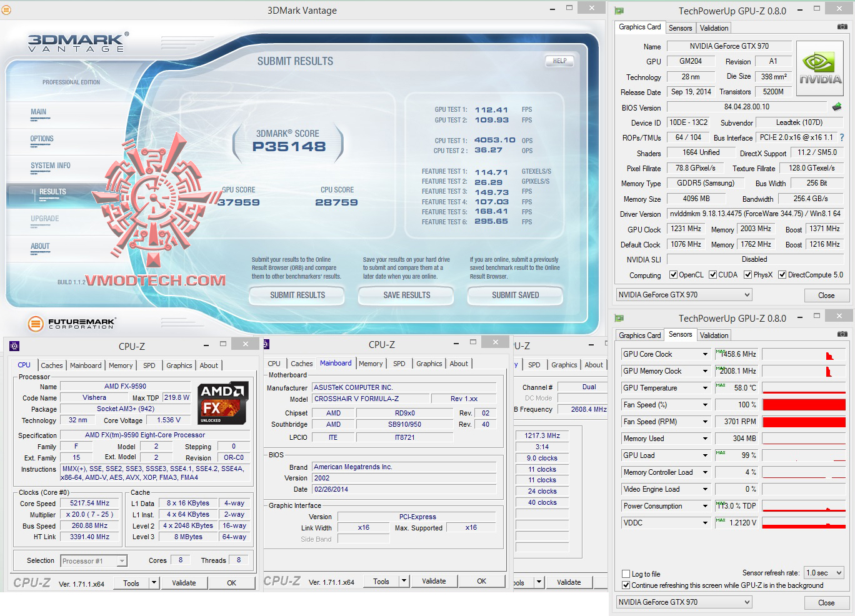Click the SUBMIT RESULTS button
Viewport: 855px width, 616px height.
297,295
